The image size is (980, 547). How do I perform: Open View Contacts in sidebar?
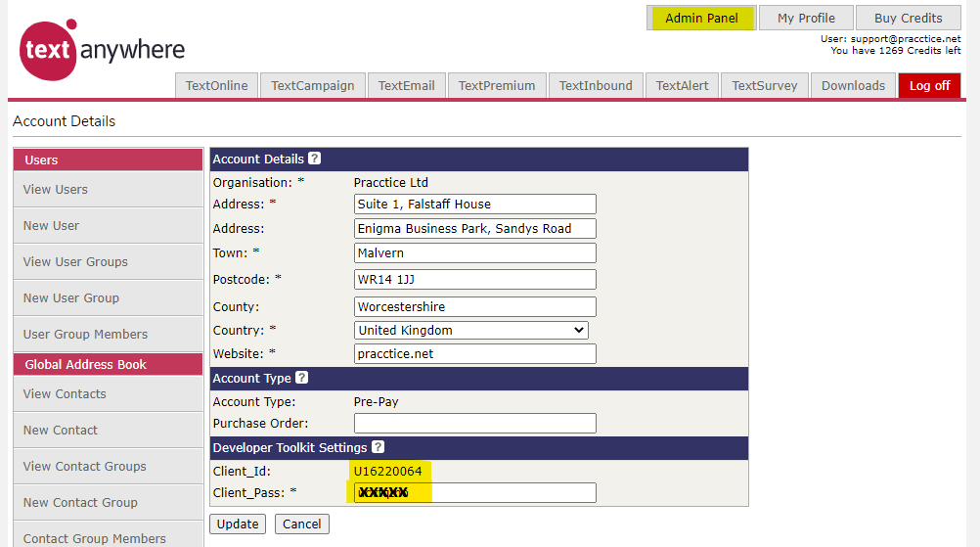click(109, 393)
